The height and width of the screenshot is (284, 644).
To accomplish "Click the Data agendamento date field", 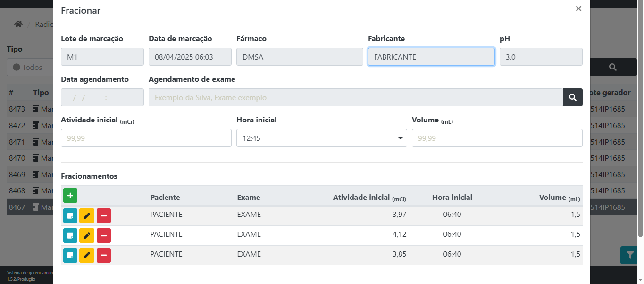I will (x=102, y=97).
